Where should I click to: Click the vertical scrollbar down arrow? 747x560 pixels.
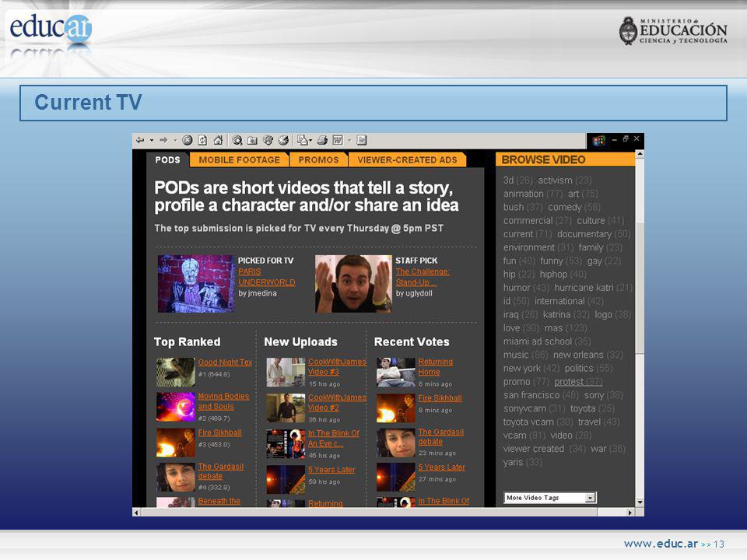[x=640, y=502]
